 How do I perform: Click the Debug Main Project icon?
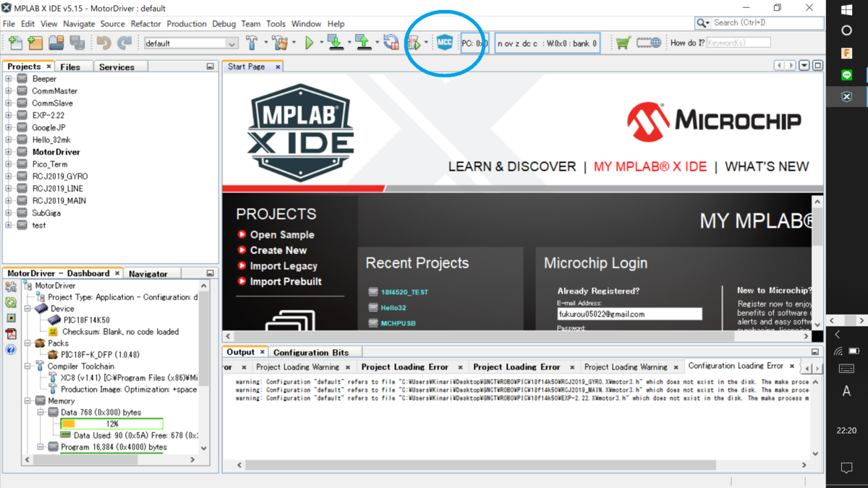click(x=414, y=43)
